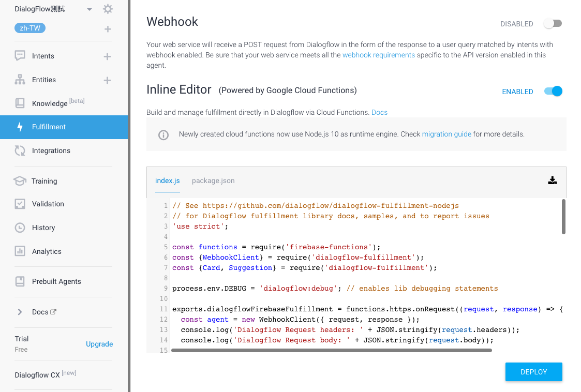581x392 pixels.
Task: Click the DISABLED label of Webhook
Action: coord(516,24)
